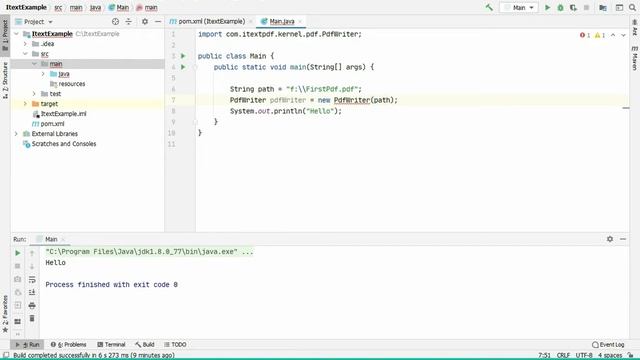Expand the test folder
The image size is (640, 360).
coord(34,94)
